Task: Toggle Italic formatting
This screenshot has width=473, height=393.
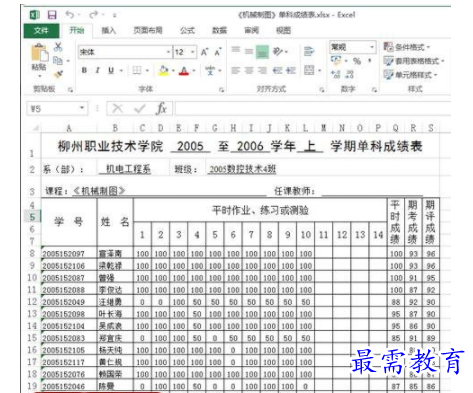Action: pyautogui.click(x=97, y=70)
